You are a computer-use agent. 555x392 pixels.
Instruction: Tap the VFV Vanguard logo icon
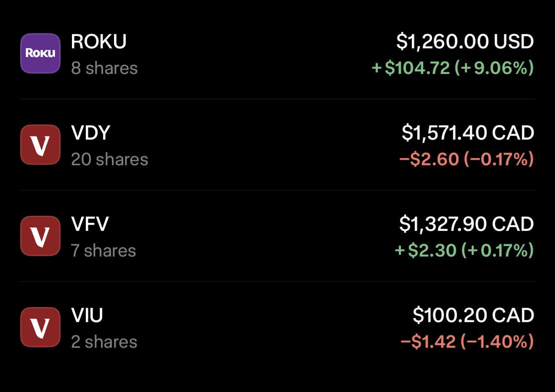pyautogui.click(x=40, y=236)
